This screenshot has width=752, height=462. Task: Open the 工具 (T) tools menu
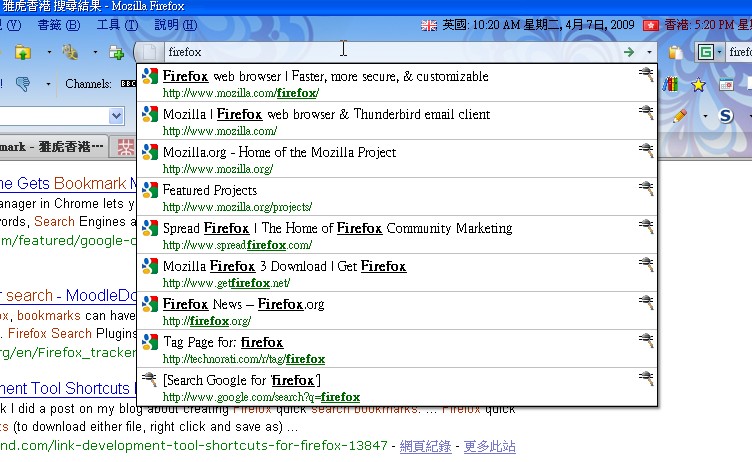(x=118, y=25)
